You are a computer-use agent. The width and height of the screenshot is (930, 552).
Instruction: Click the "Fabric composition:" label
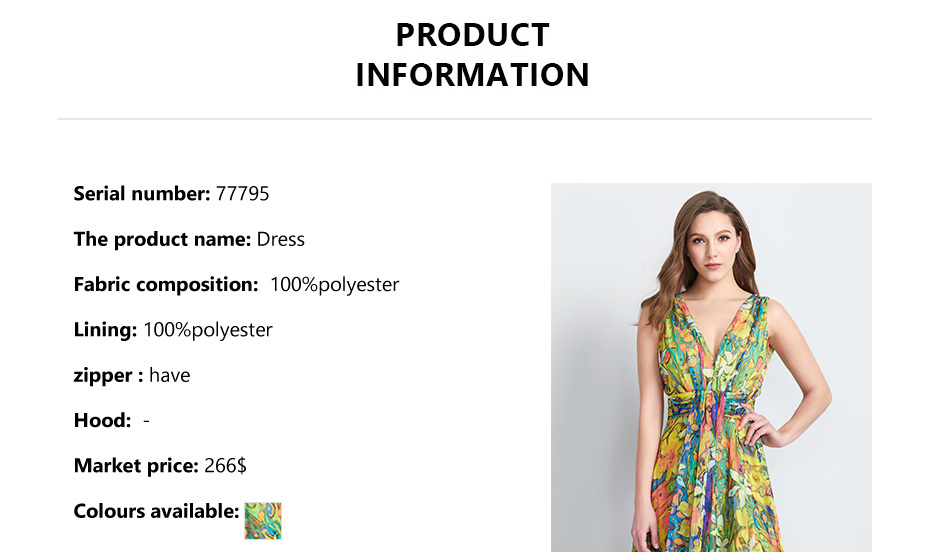[x=166, y=284]
